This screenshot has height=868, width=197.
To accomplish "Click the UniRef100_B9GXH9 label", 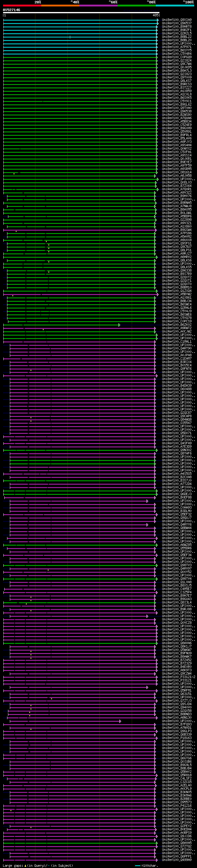I will coord(177,128).
